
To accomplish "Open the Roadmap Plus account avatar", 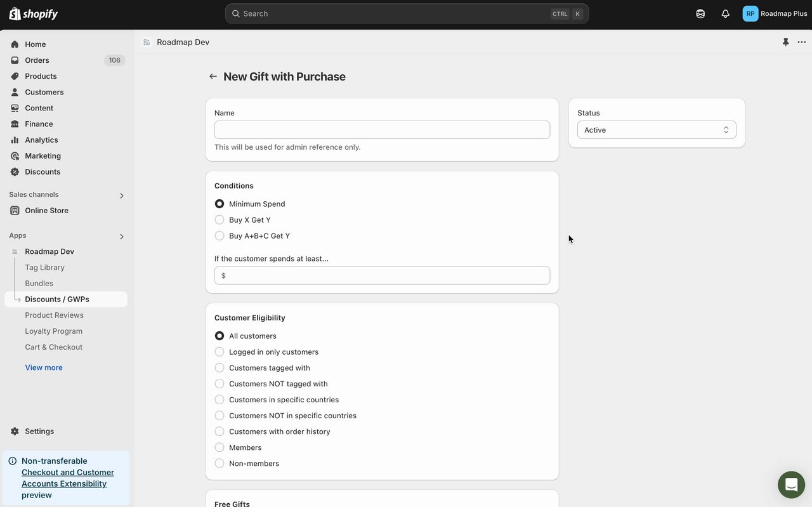I will click(x=750, y=13).
